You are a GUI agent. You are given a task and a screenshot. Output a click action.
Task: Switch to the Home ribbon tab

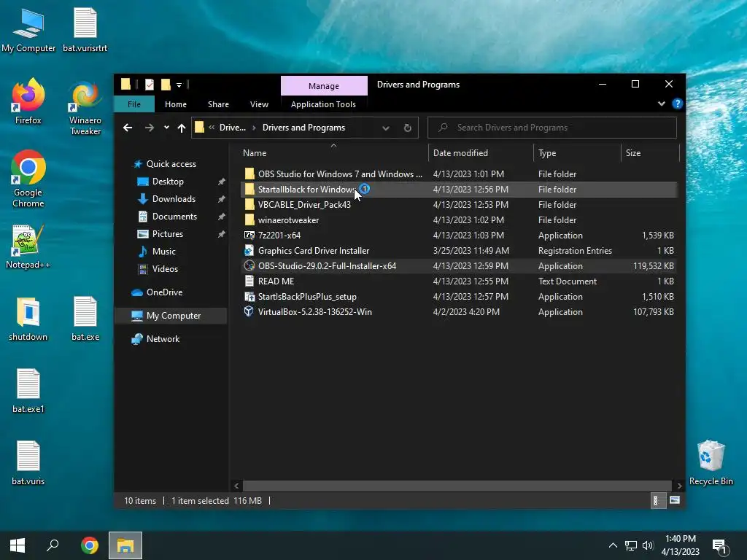tap(176, 104)
